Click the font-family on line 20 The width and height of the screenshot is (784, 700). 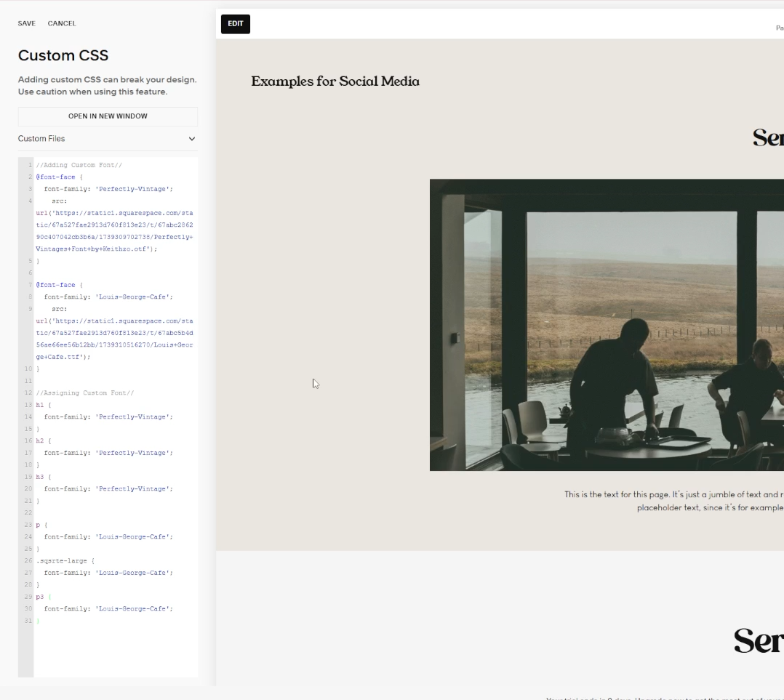(108, 488)
